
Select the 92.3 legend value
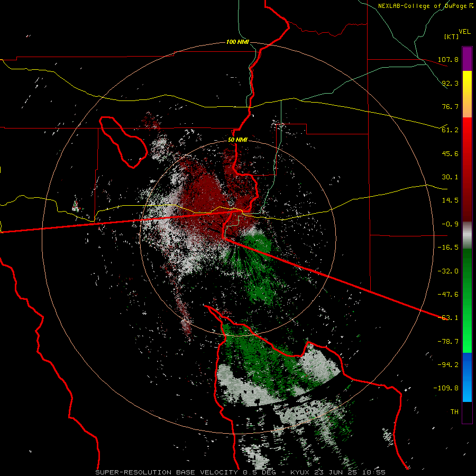[x=450, y=83]
